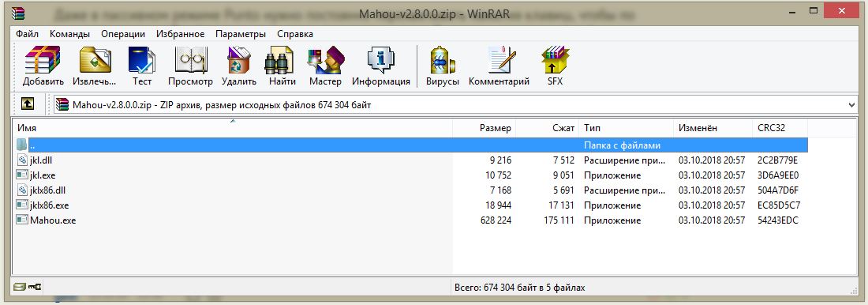Click the Извлечь (Extract) toolbar icon

coord(95,66)
